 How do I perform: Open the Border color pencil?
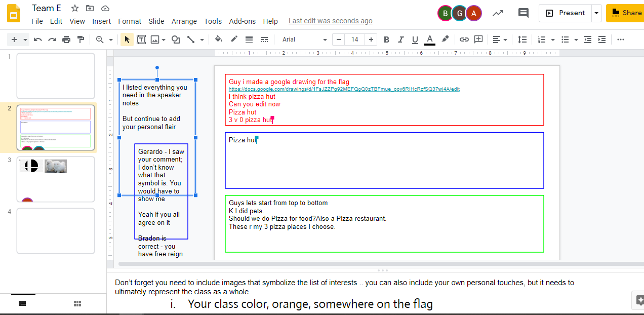click(234, 40)
